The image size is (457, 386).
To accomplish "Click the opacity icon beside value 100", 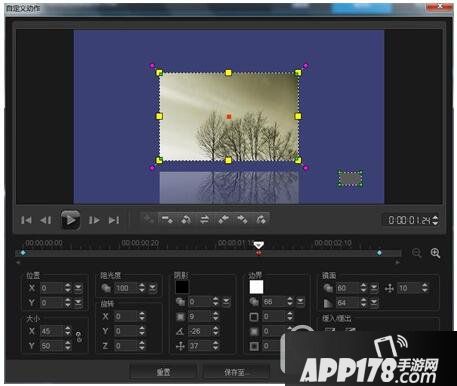I will pyautogui.click(x=106, y=288).
